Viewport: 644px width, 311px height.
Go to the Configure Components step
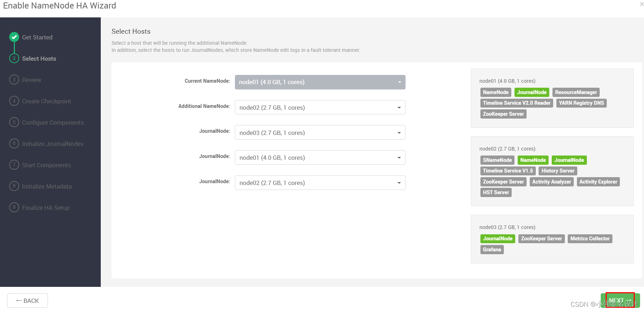53,122
